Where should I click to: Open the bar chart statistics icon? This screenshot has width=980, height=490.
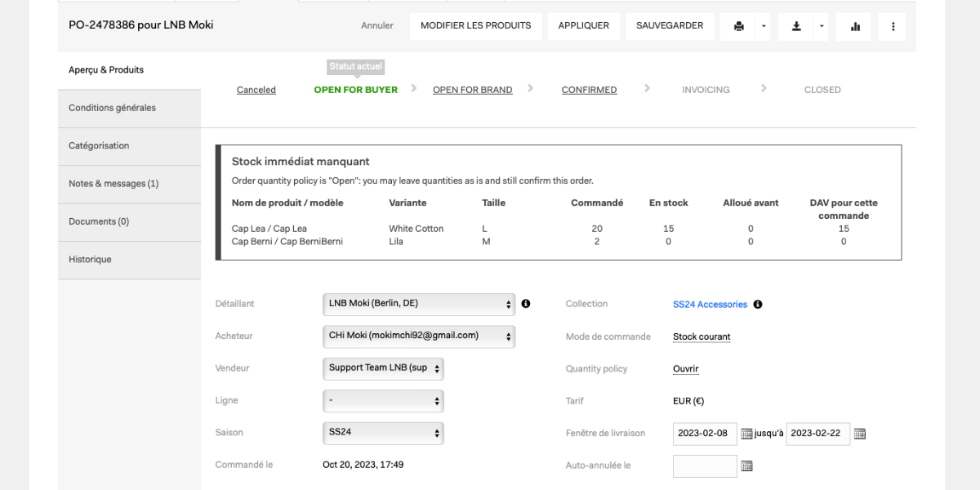(855, 26)
